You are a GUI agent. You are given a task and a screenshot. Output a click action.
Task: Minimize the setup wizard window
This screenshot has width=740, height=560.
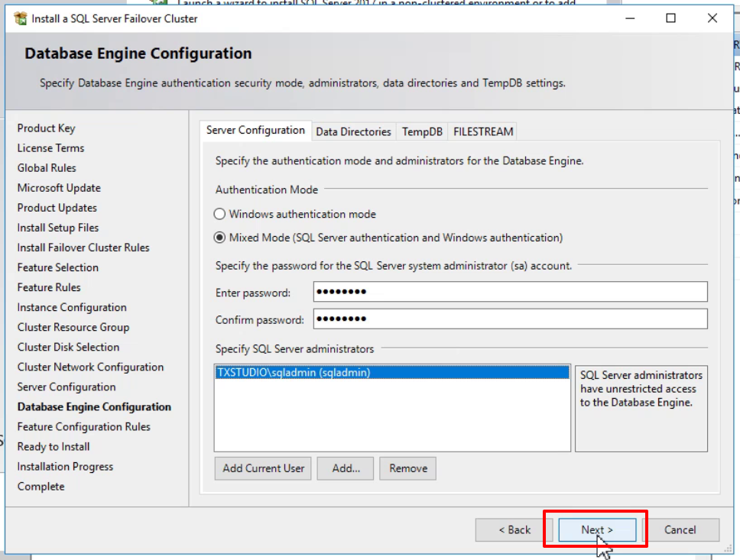click(x=630, y=18)
